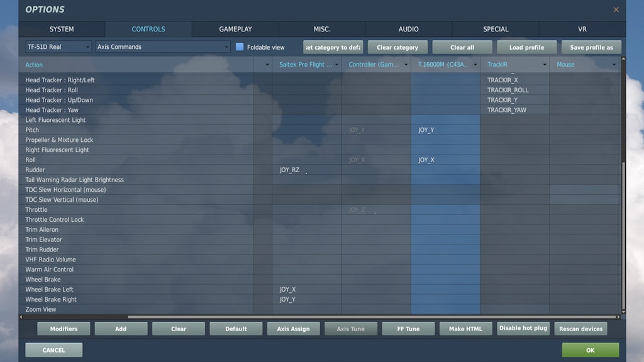This screenshot has width=644, height=362.
Task: Select the Pitch JOY_Y cell under T.16000M
Action: (x=445, y=130)
